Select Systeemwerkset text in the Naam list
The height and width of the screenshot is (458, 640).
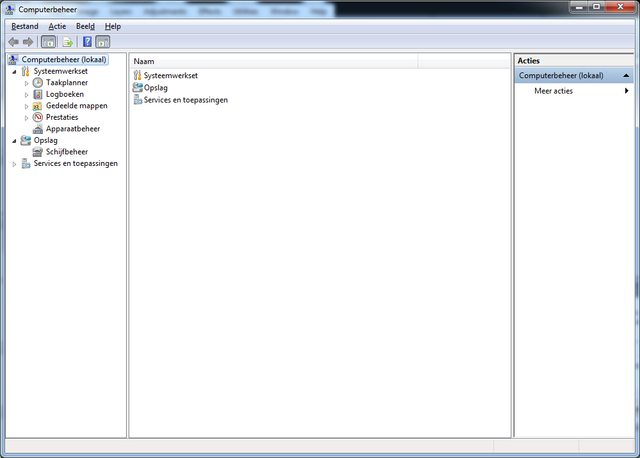tap(171, 76)
